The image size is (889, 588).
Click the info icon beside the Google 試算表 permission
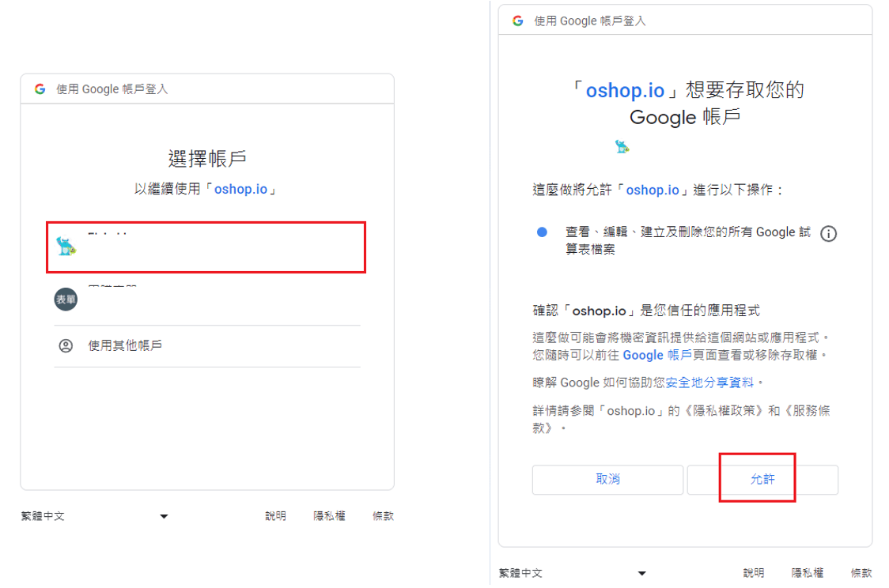pyautogui.click(x=828, y=234)
